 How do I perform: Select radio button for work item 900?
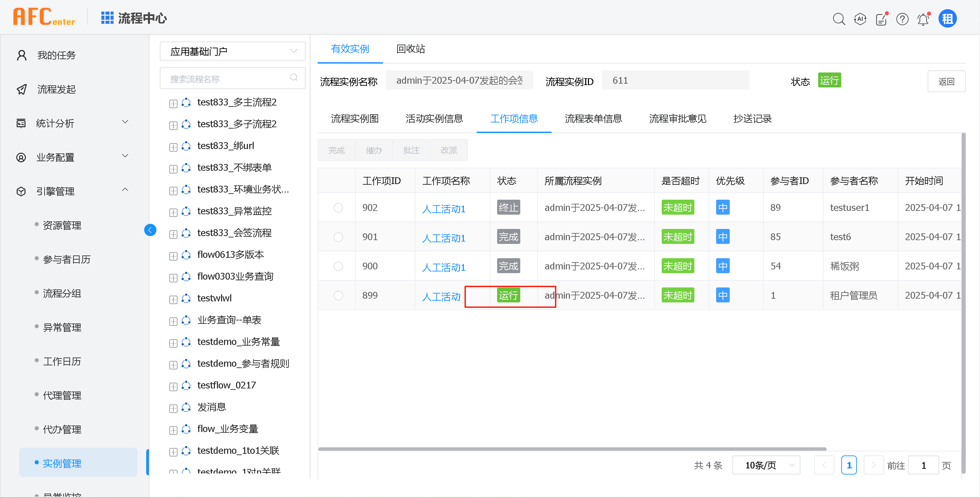338,266
